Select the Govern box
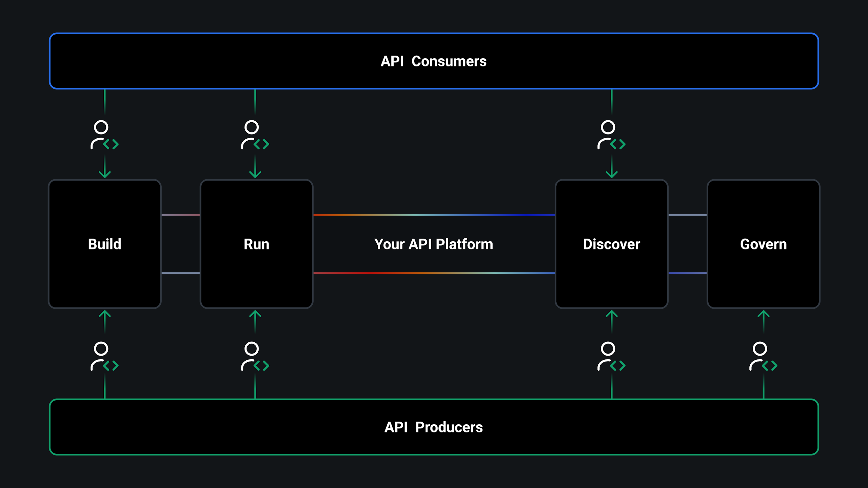The height and width of the screenshot is (488, 868). click(x=763, y=244)
